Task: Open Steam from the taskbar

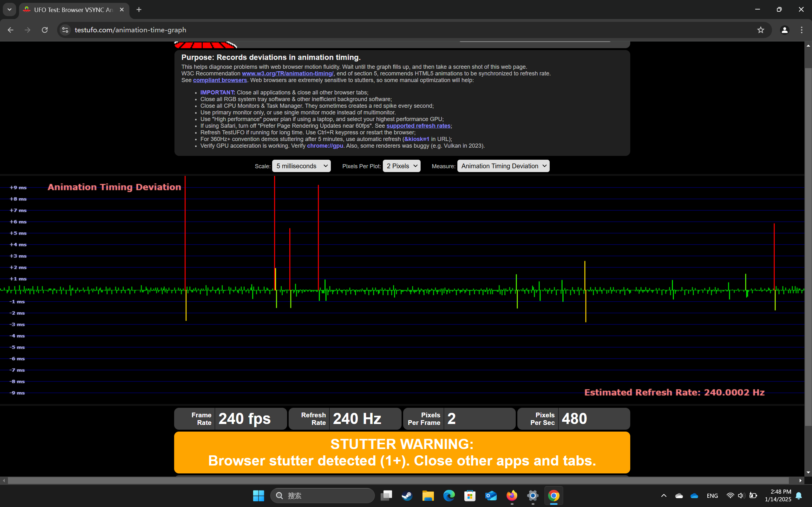Action: pyautogui.click(x=407, y=496)
